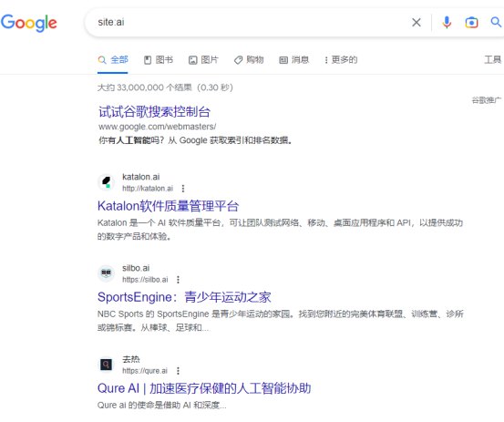Open Katalon软件质量管理平台 result
The image size is (504, 422).
(168, 206)
